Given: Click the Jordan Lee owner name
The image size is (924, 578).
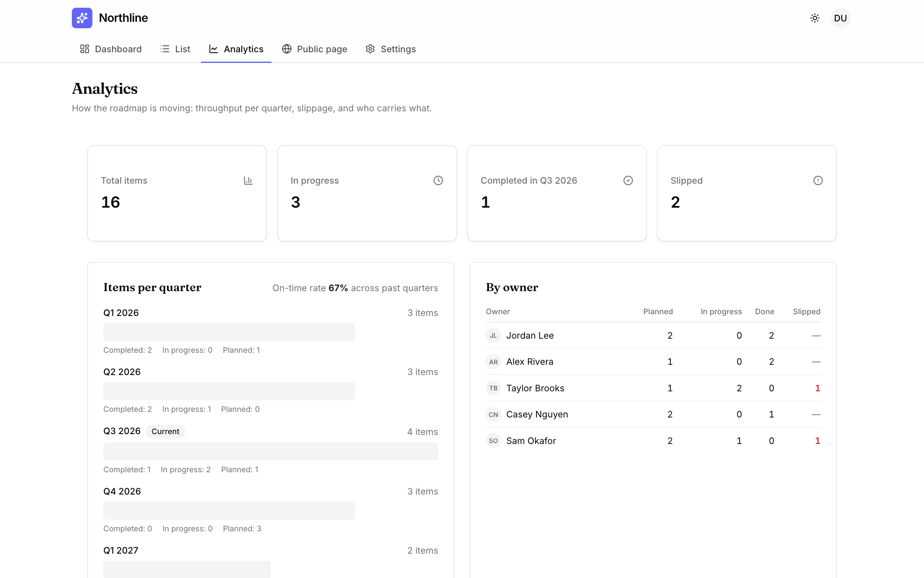Looking at the screenshot, I should click(x=530, y=336).
